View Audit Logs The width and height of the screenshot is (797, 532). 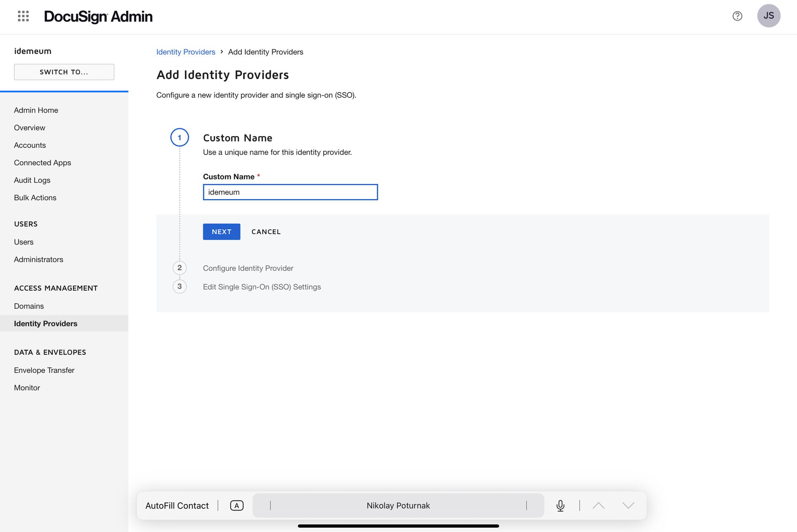tap(32, 180)
